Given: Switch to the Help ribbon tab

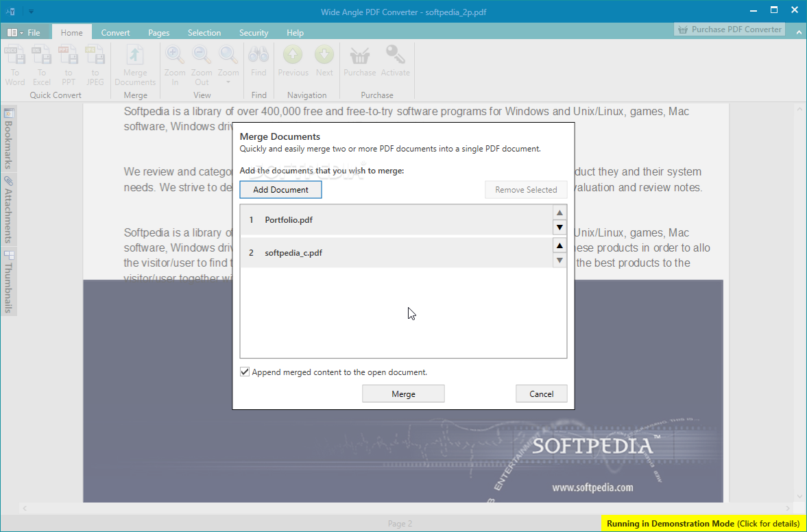Looking at the screenshot, I should click(295, 32).
